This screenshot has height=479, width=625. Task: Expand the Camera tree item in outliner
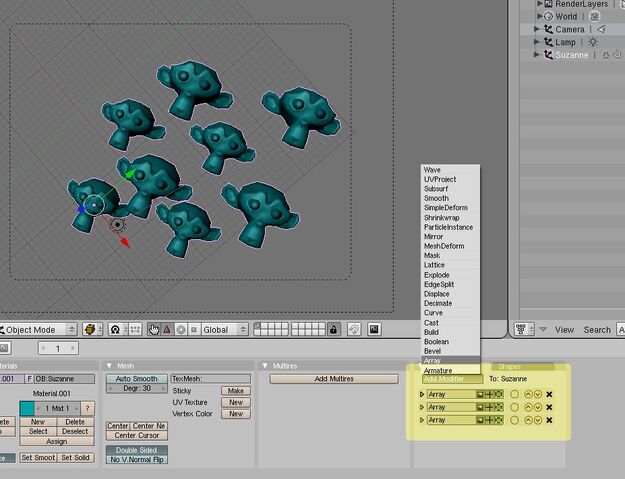point(537,29)
